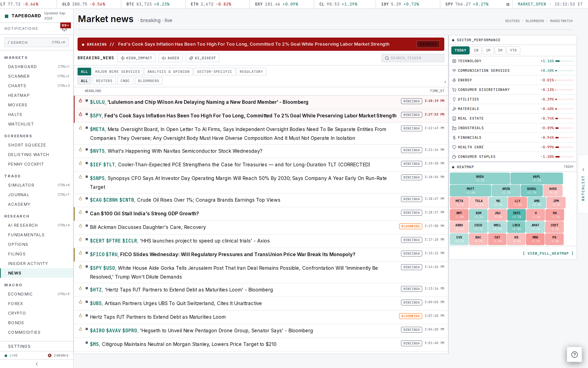Screen dimensions: 588x368
Task: Click the flame icon on the $NVTS headline
Action: (x=80, y=150)
